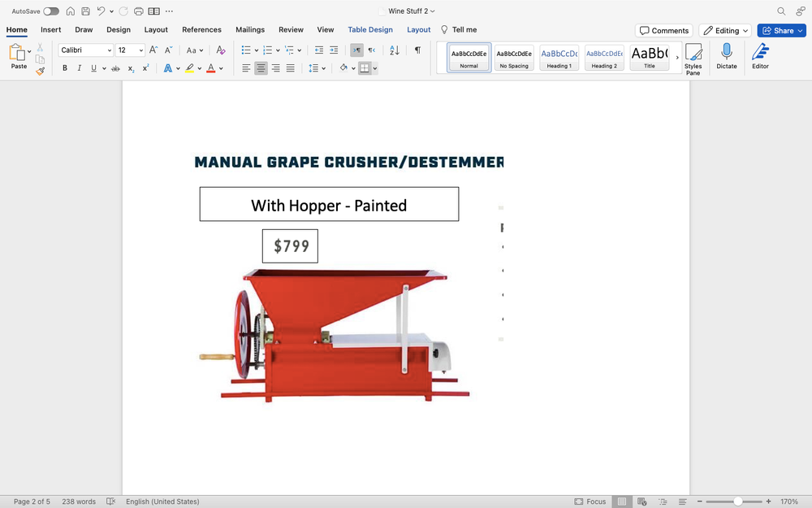The width and height of the screenshot is (812, 508).
Task: Click the Format Painter brush icon
Action: (40, 72)
